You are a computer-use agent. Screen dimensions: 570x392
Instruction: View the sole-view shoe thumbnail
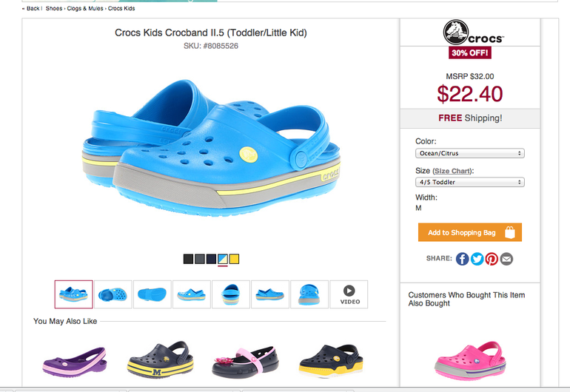pos(152,294)
